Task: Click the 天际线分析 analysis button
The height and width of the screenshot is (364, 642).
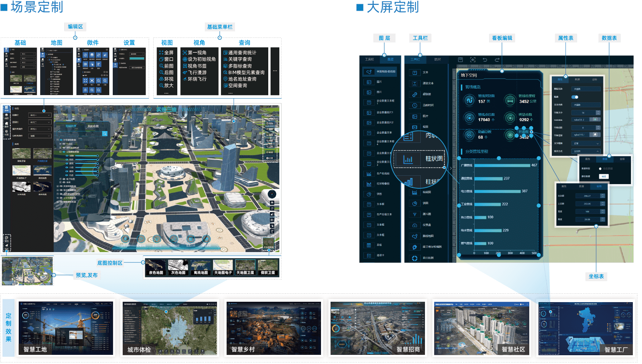Action: click(174, 240)
